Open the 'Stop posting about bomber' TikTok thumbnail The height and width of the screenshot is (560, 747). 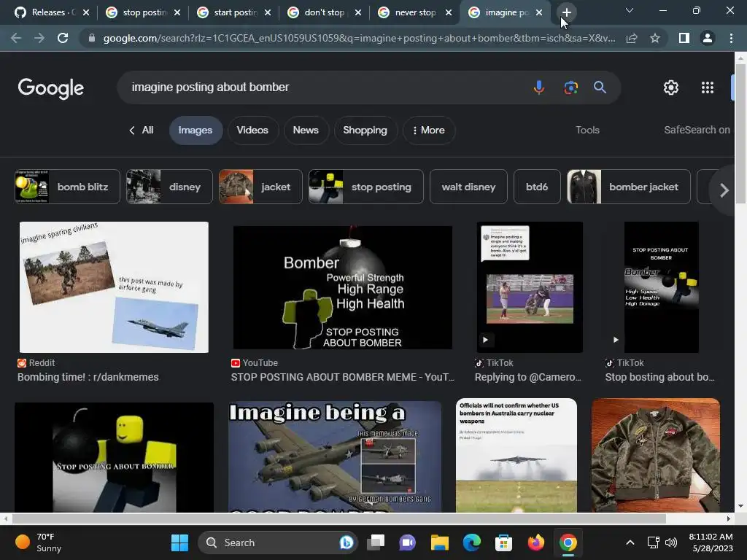pyautogui.click(x=661, y=287)
